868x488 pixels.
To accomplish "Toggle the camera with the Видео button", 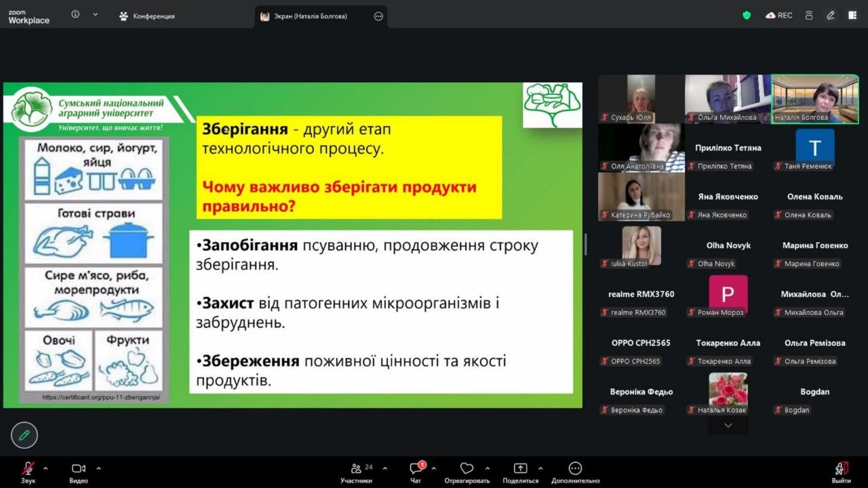I will pyautogui.click(x=79, y=468).
